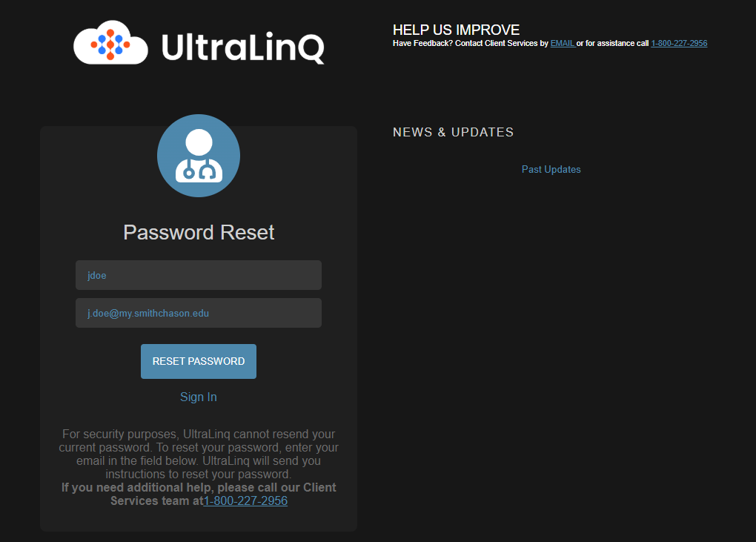Click the colored dots inside the cloud logo

(x=110, y=44)
